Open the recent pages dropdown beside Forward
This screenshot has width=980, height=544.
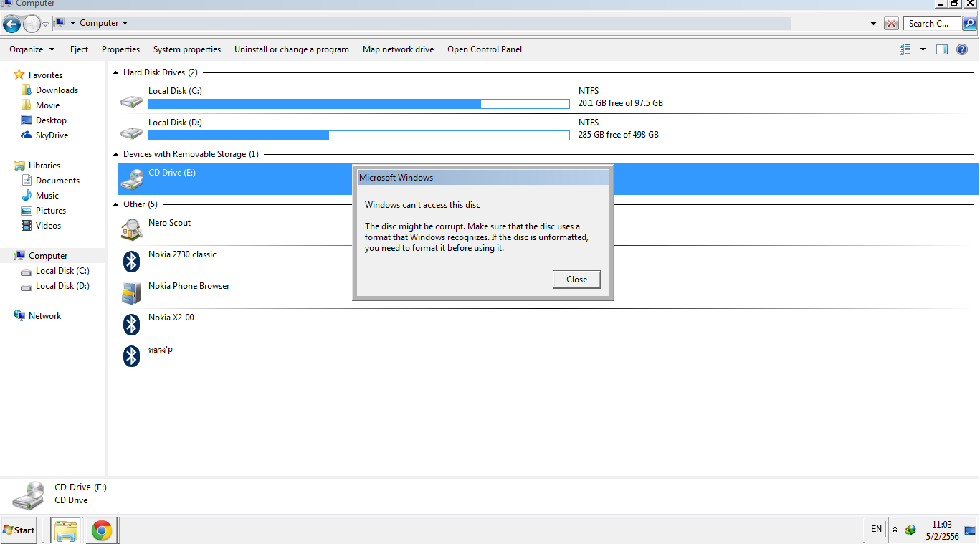(x=45, y=24)
